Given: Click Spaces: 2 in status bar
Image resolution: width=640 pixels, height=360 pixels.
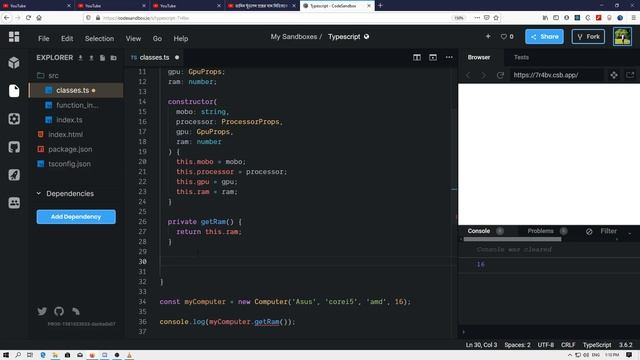Looking at the screenshot, I should (x=517, y=345).
